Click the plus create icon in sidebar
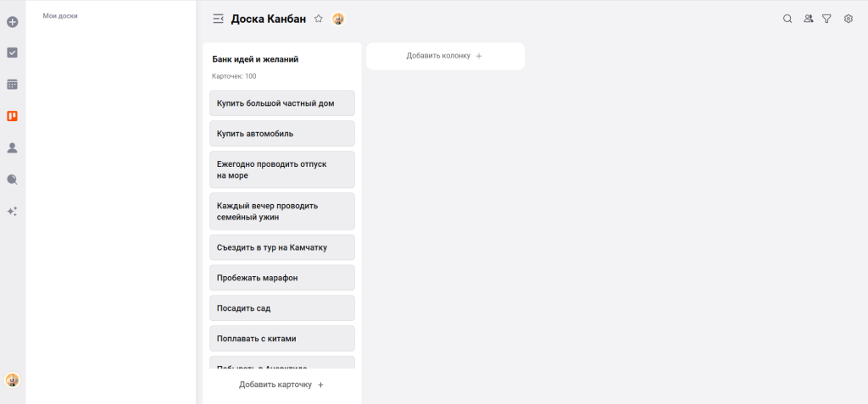 13,21
